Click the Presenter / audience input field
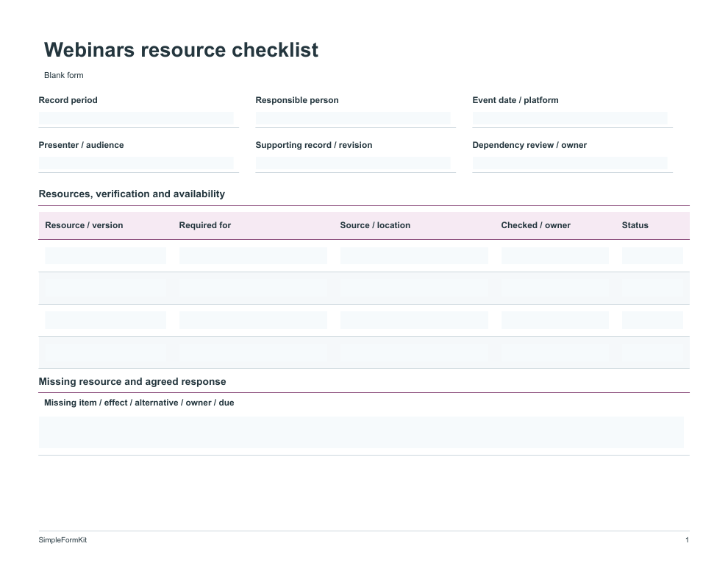 [x=136, y=163]
